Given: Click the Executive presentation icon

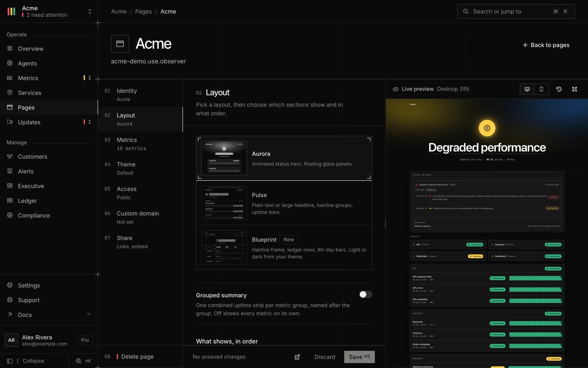Looking at the screenshot, I should 10,186.
